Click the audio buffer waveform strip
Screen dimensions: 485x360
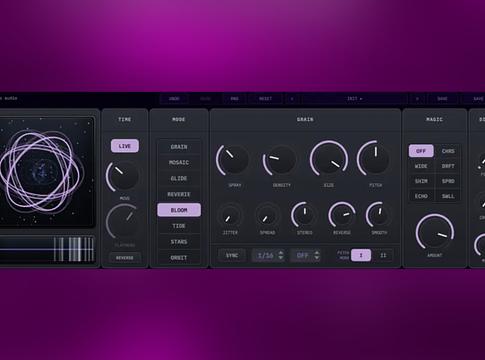[x=47, y=249]
